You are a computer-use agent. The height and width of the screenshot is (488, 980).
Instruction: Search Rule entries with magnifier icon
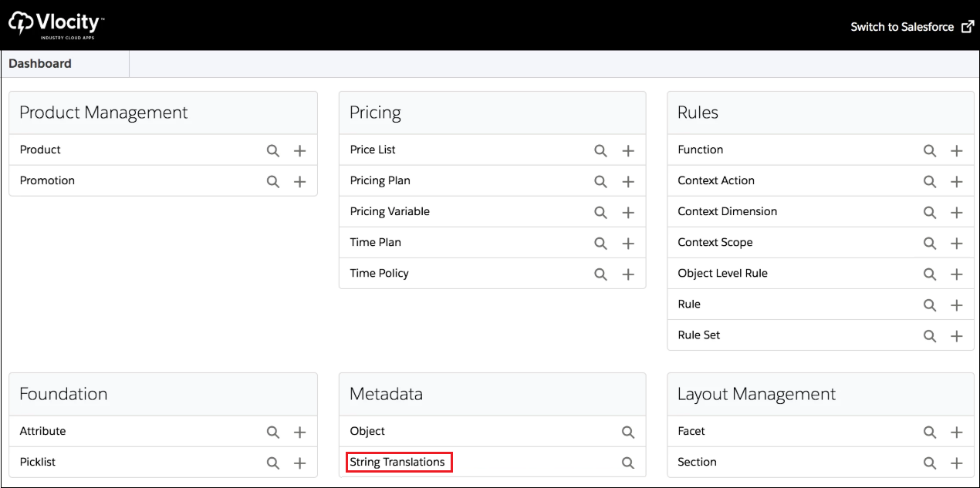click(x=930, y=305)
